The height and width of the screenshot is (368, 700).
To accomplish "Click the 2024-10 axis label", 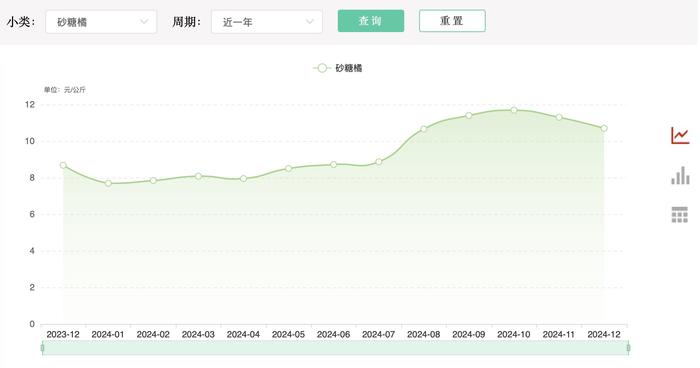I will click(x=514, y=334).
